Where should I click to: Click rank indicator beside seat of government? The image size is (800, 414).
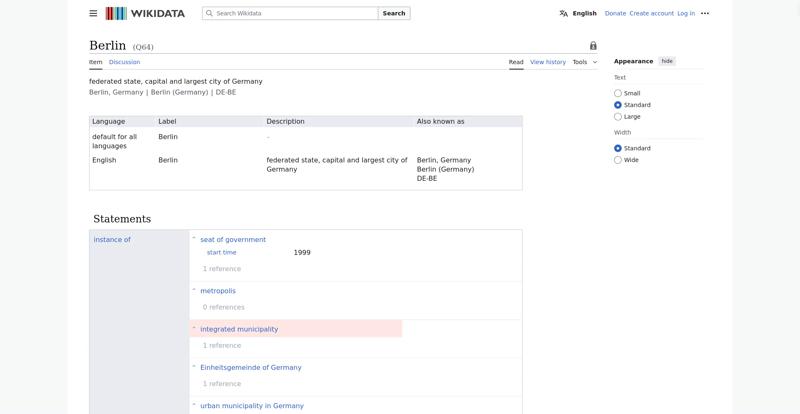pyautogui.click(x=194, y=239)
